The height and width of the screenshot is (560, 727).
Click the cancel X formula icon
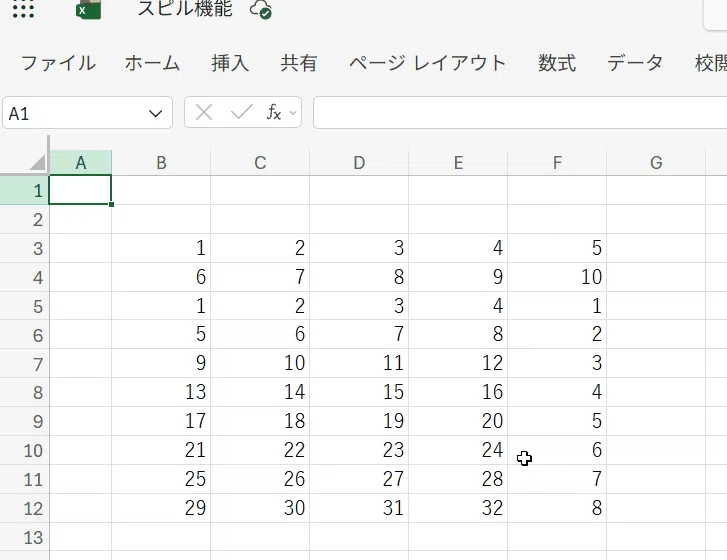pyautogui.click(x=204, y=112)
